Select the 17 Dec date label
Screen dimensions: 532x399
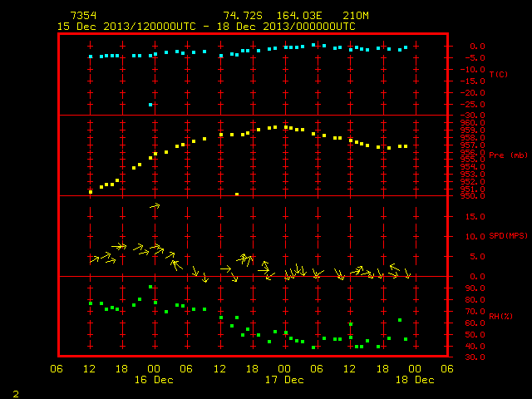[284, 380]
